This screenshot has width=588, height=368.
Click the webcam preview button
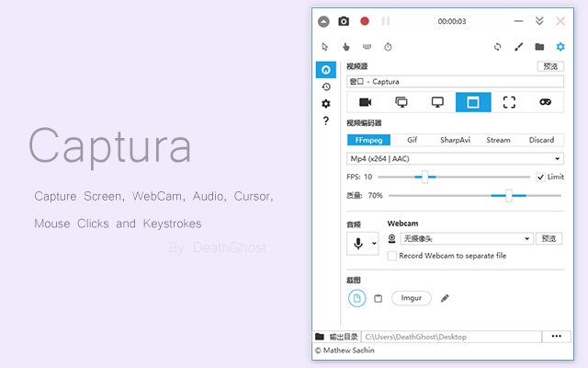(548, 239)
